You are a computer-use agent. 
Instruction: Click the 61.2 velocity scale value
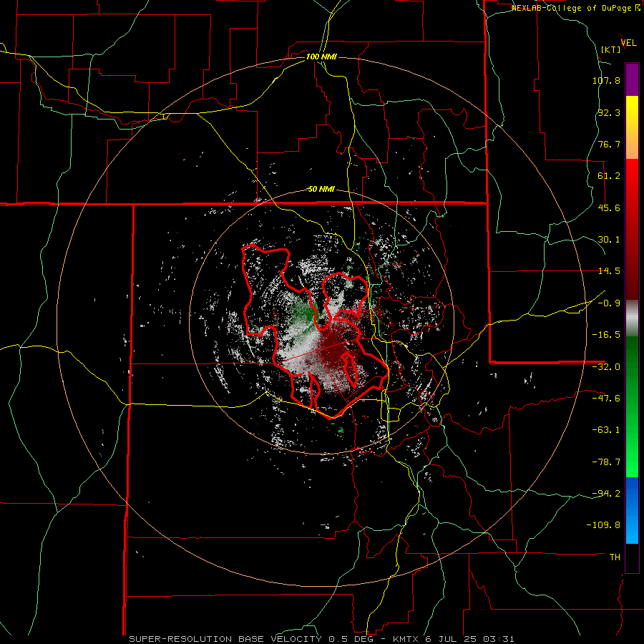[609, 176]
